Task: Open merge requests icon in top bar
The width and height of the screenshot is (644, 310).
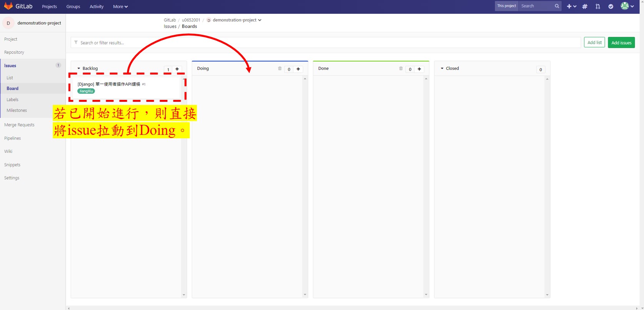Action: coord(597,6)
